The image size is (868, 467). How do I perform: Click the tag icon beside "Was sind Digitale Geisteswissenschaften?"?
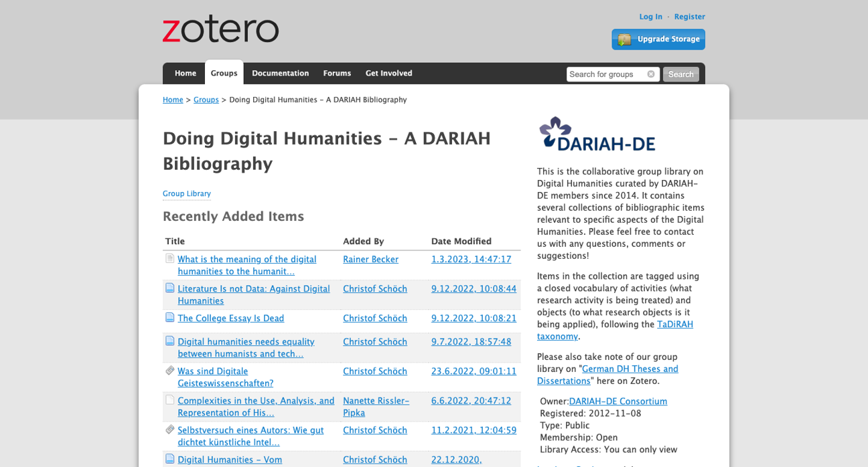click(169, 369)
